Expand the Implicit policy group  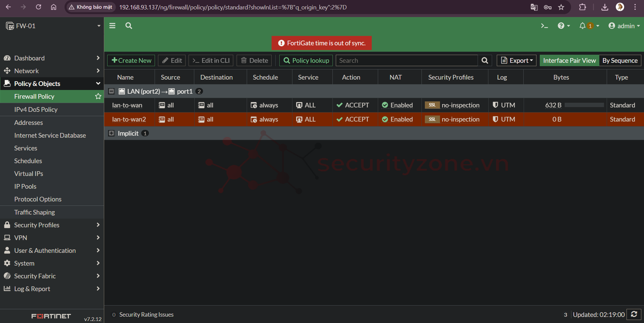[112, 133]
